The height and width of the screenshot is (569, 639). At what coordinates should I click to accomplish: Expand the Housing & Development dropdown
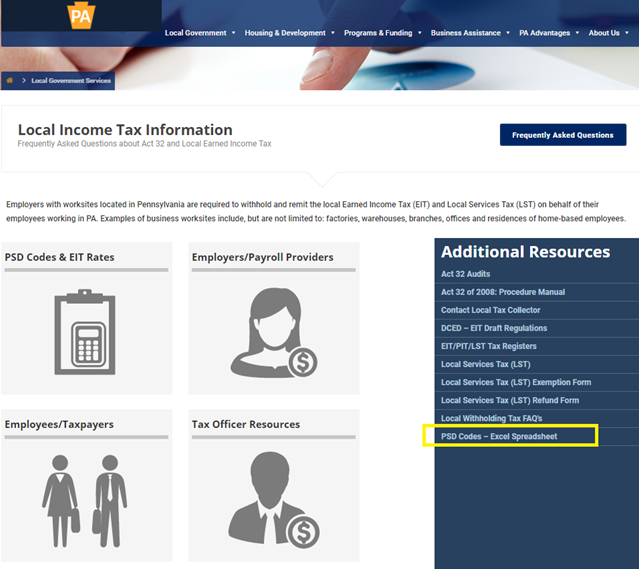(x=290, y=33)
